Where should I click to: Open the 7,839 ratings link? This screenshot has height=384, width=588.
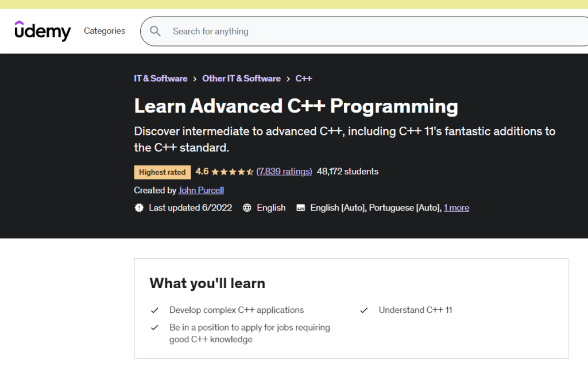coord(284,171)
